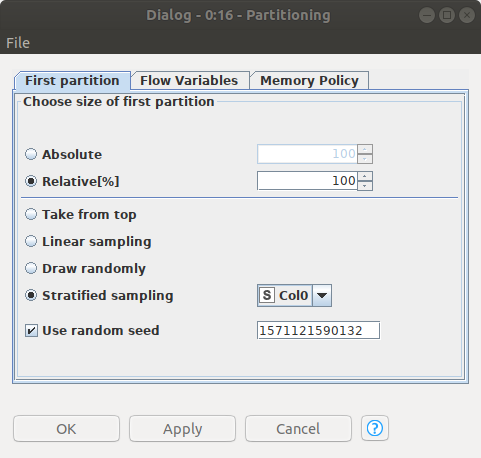The width and height of the screenshot is (481, 458).
Task: Choose the Draw randomly option
Action: pos(31,268)
